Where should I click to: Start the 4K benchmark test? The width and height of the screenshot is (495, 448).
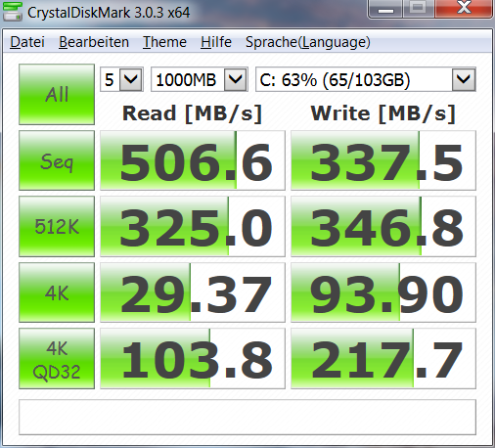pyautogui.click(x=57, y=292)
